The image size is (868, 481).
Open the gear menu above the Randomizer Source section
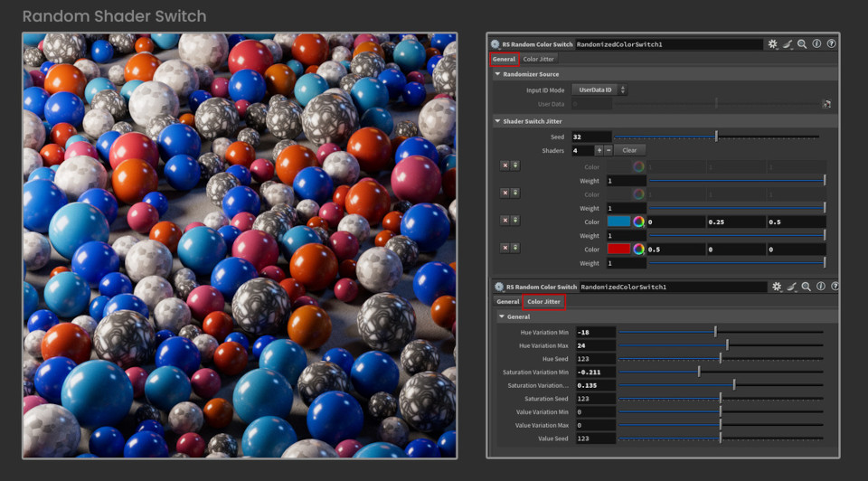tap(773, 43)
